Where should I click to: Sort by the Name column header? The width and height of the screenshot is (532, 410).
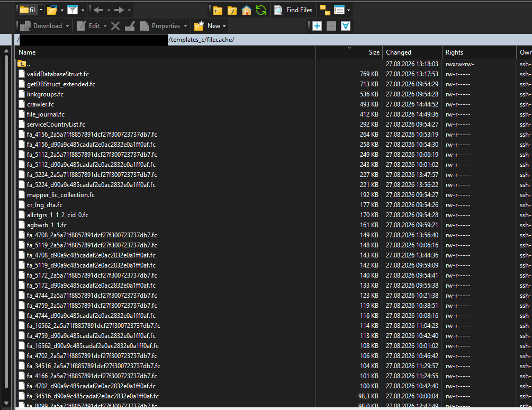(166, 52)
